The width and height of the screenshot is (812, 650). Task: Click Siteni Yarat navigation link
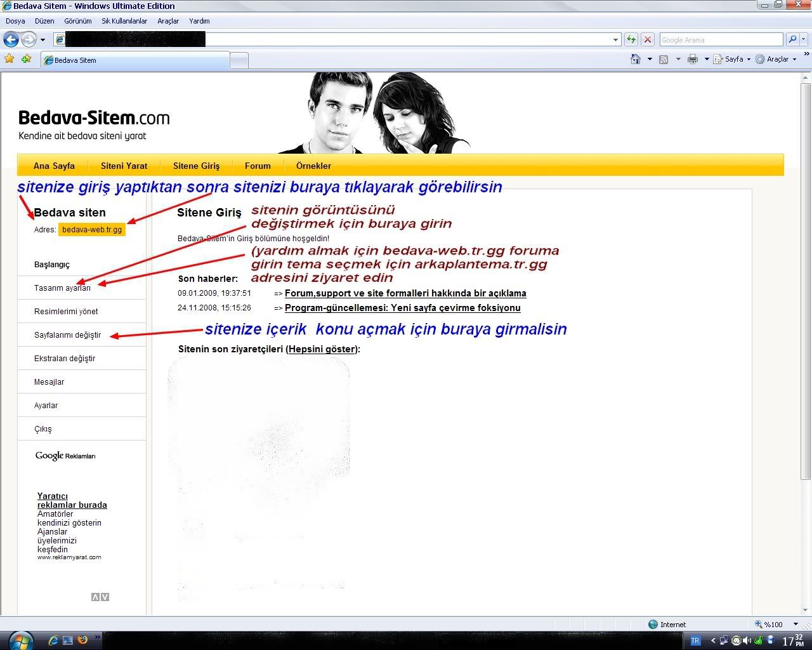[x=124, y=166]
